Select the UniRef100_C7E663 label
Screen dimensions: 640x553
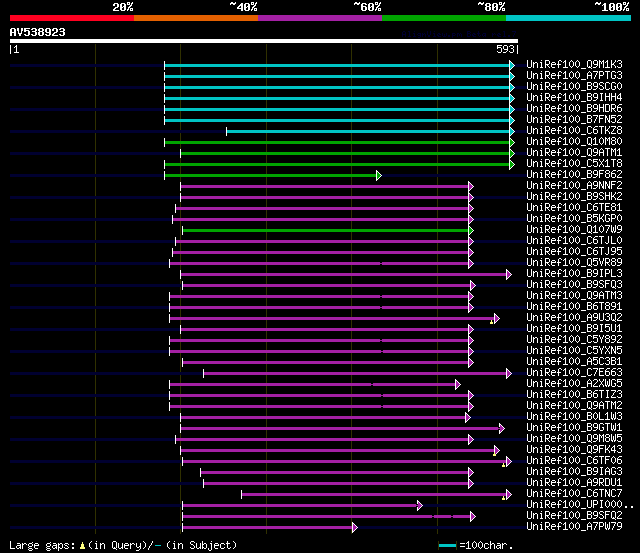574,373
